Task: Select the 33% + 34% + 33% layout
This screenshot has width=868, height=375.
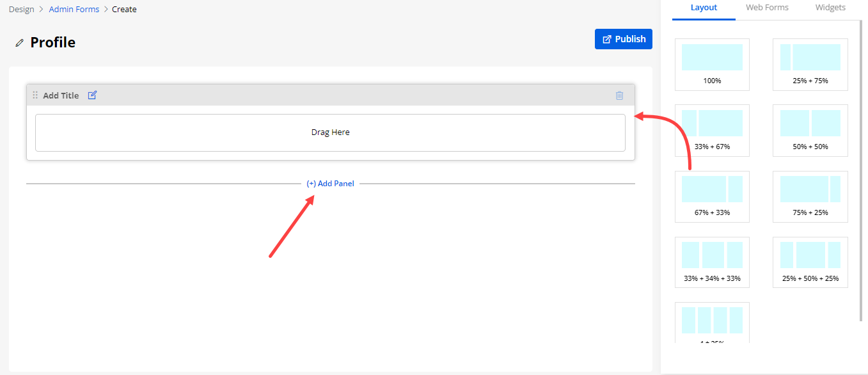Action: [712, 262]
